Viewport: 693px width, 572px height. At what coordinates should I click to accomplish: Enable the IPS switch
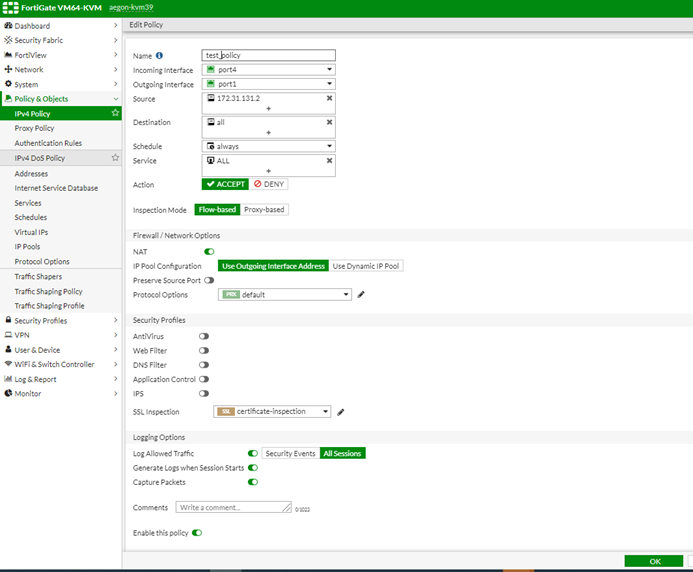point(204,393)
